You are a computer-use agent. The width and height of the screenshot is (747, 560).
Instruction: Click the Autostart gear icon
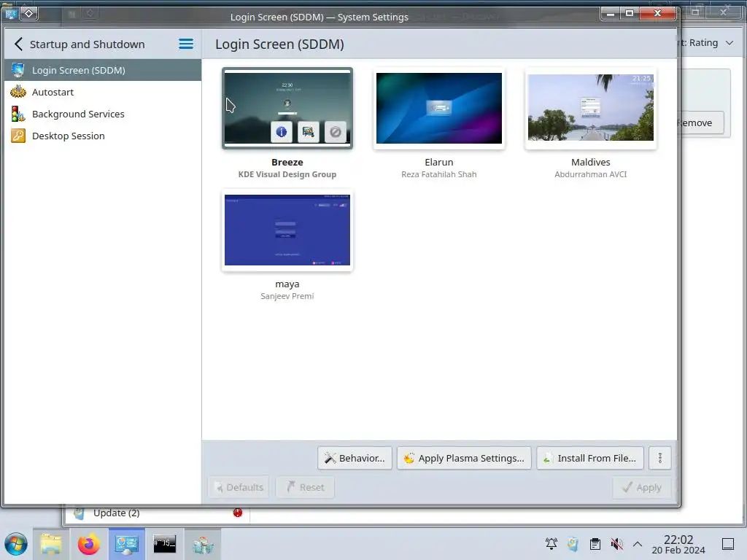(x=18, y=92)
